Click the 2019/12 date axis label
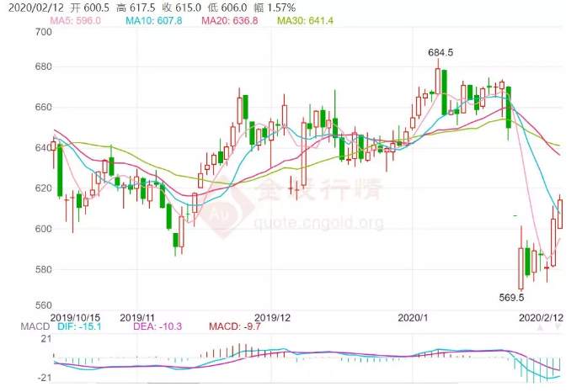Viewport: 582px width, 392px height. (x=272, y=318)
